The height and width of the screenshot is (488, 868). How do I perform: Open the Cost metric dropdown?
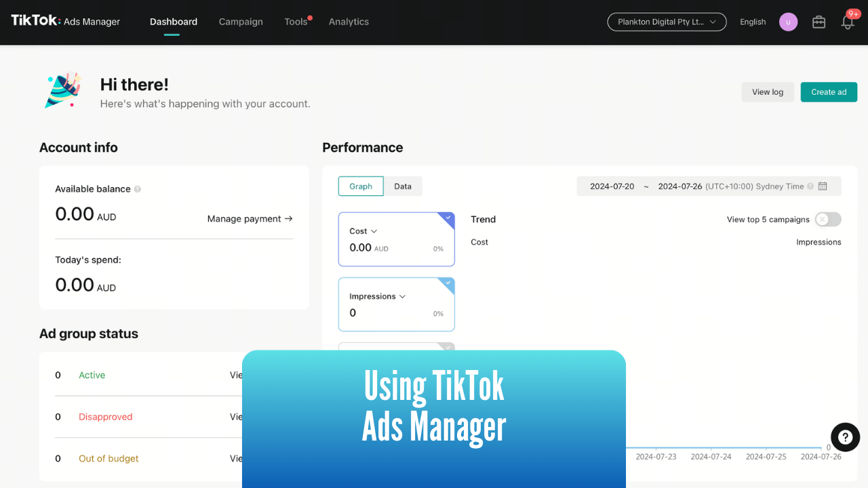point(373,230)
